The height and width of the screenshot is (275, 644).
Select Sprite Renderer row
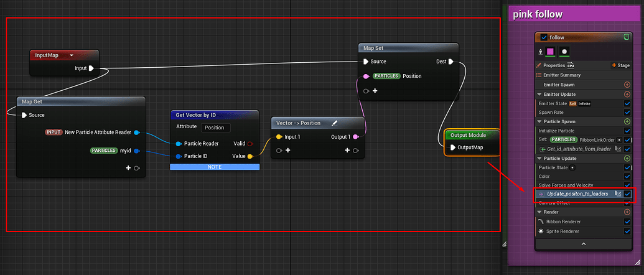583,231
